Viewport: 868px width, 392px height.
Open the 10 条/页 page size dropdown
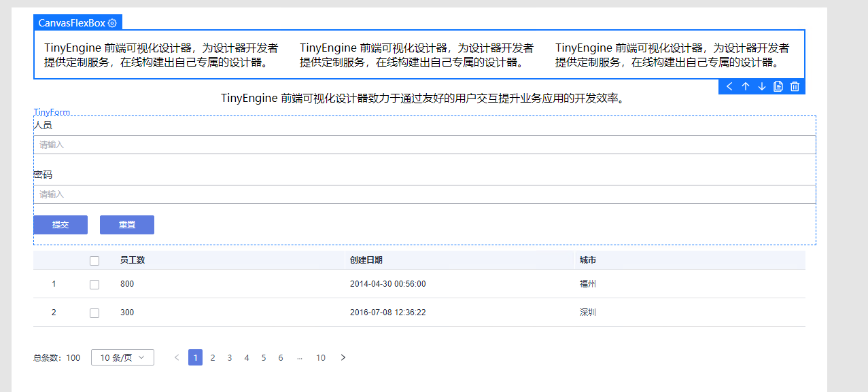122,357
